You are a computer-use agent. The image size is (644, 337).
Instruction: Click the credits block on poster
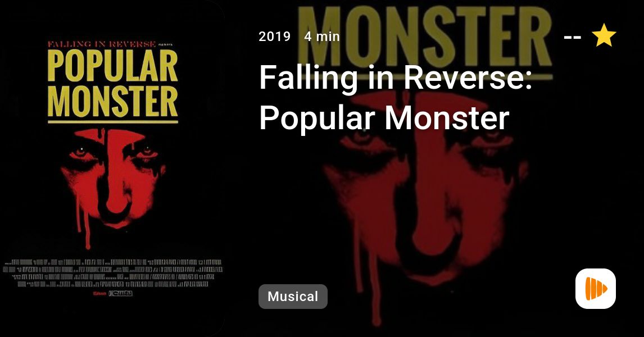click(x=112, y=273)
